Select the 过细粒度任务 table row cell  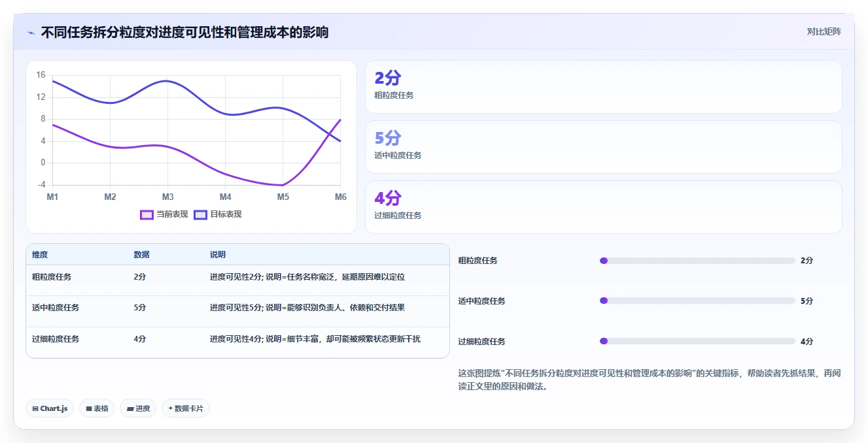56,339
